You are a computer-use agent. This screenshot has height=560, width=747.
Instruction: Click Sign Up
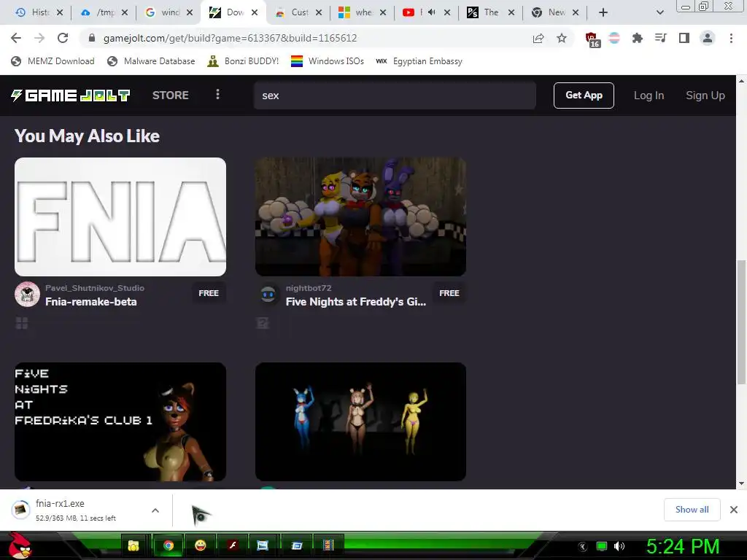[705, 96]
